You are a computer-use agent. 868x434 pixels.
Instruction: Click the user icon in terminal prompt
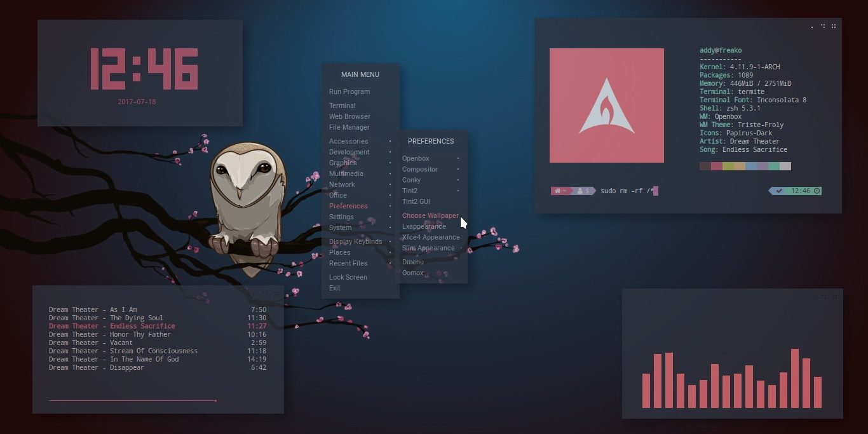[x=580, y=191]
